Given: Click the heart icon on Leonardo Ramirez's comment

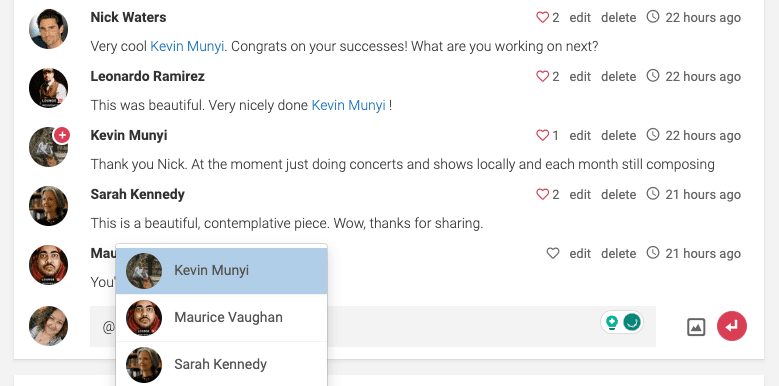Looking at the screenshot, I should [x=542, y=77].
